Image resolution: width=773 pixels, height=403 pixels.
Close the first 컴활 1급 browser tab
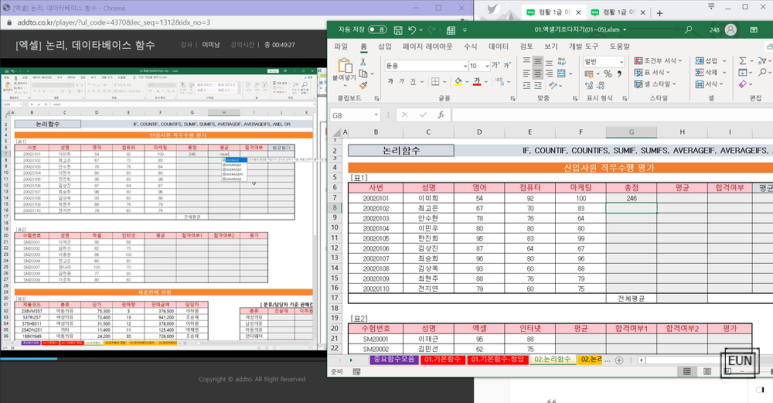pos(578,13)
